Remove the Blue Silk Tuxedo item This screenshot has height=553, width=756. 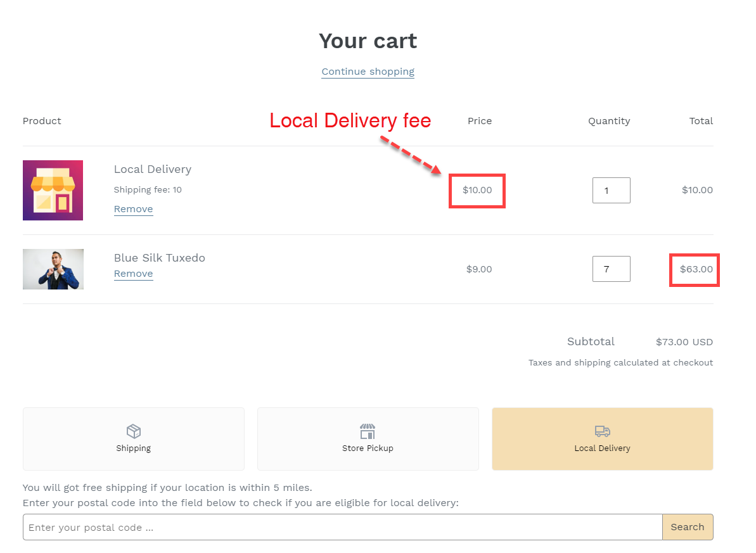pos(133,274)
